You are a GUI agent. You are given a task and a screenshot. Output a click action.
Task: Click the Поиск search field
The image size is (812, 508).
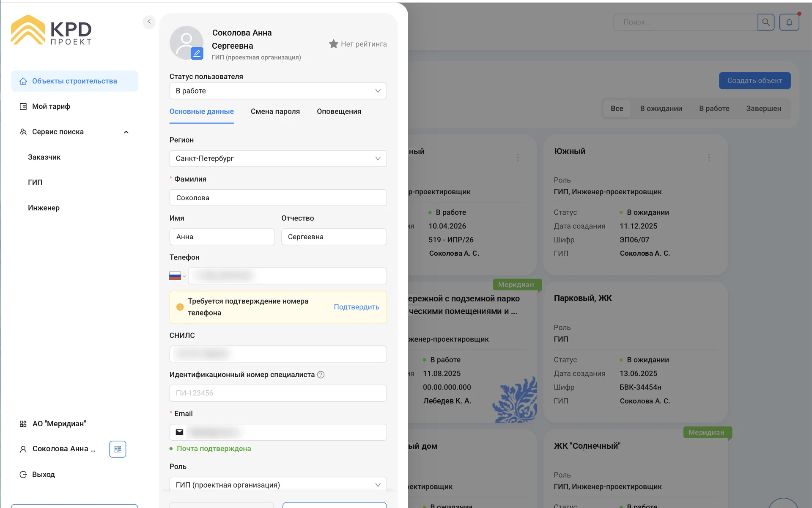685,22
